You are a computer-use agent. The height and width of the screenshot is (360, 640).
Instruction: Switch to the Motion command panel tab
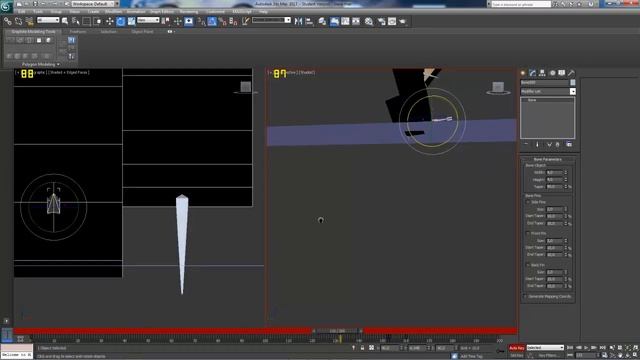pos(552,73)
